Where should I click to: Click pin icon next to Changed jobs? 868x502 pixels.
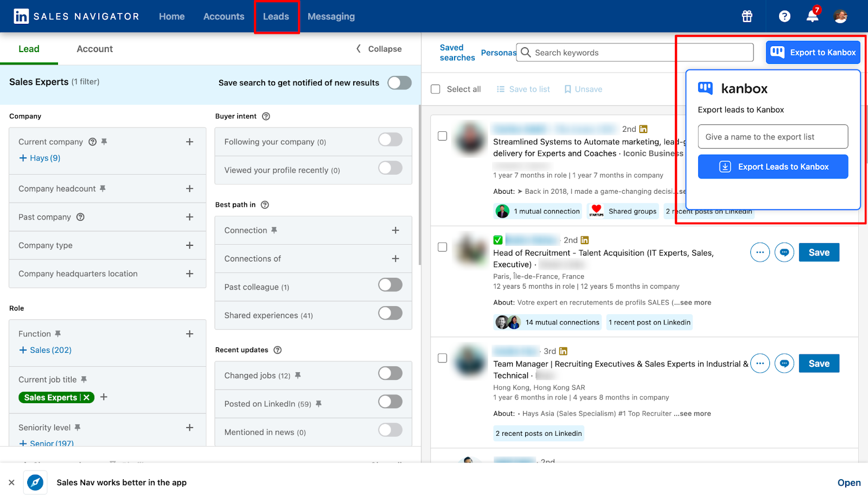point(298,375)
